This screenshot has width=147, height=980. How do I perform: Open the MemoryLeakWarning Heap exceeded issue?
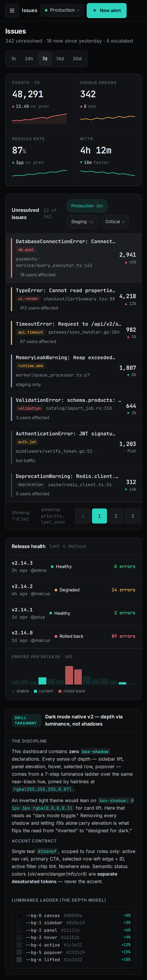[x=73, y=371]
